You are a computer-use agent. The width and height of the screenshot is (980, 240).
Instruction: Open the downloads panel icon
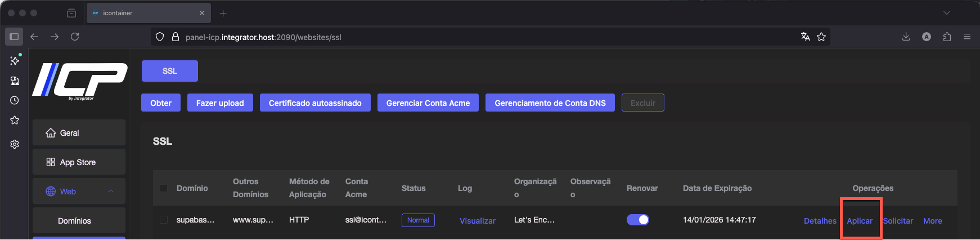(906, 37)
